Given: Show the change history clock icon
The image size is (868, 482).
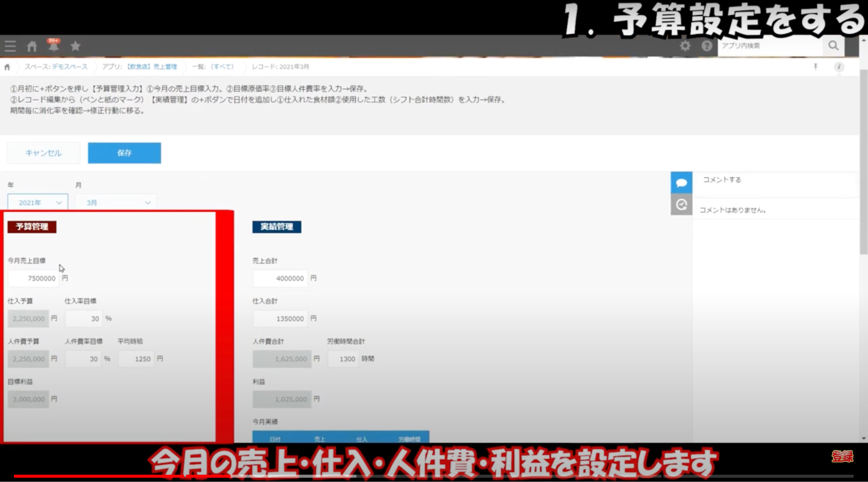Looking at the screenshot, I should tap(681, 205).
